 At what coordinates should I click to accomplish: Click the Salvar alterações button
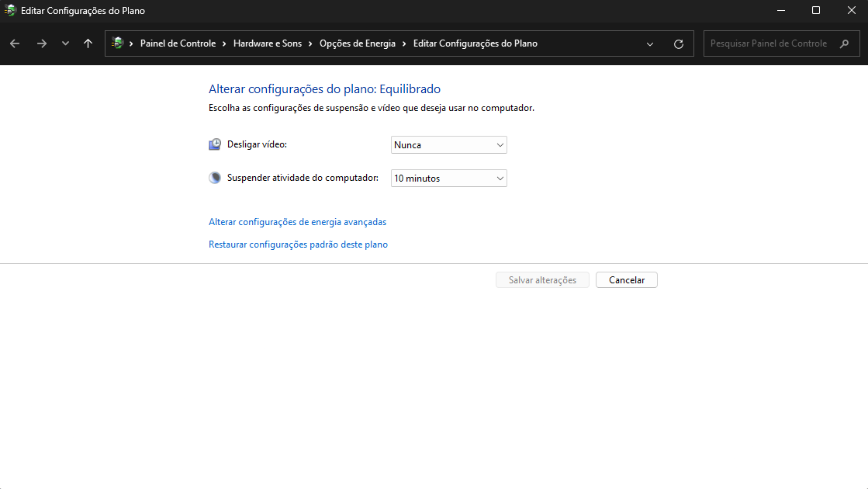542,280
